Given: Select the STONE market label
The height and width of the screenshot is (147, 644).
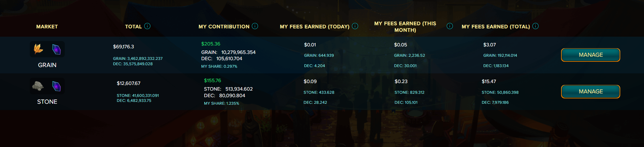Looking at the screenshot, I should (x=47, y=102).
